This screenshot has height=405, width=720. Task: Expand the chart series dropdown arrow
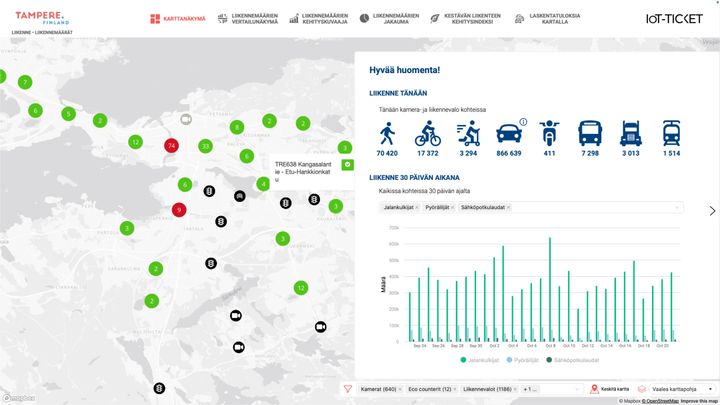click(676, 208)
